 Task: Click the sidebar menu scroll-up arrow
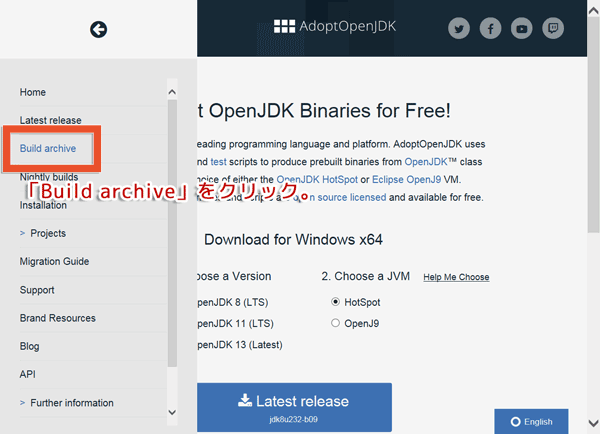pyautogui.click(x=172, y=92)
